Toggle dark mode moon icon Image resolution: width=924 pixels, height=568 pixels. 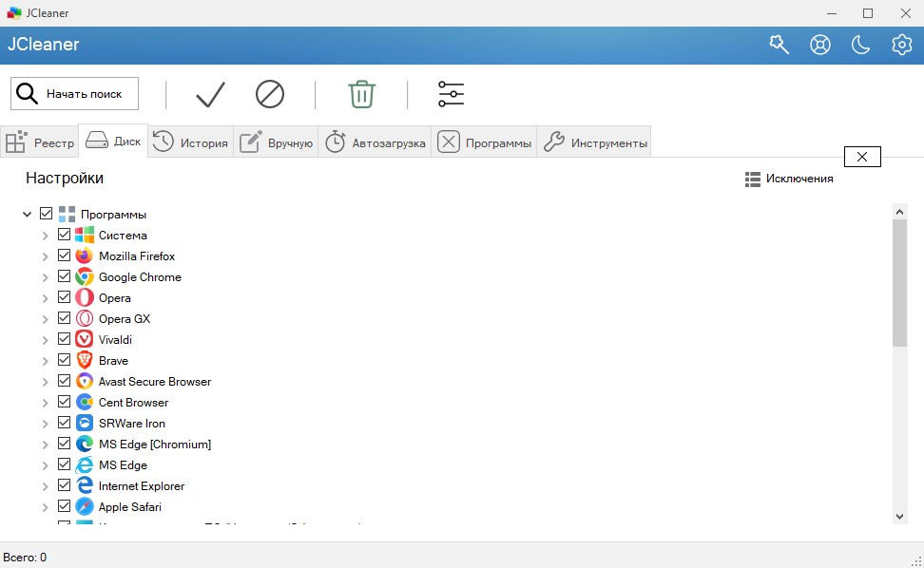click(x=861, y=44)
